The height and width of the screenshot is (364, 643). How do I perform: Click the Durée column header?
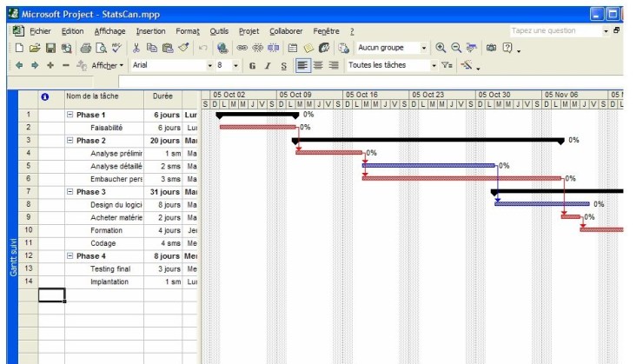coord(162,98)
